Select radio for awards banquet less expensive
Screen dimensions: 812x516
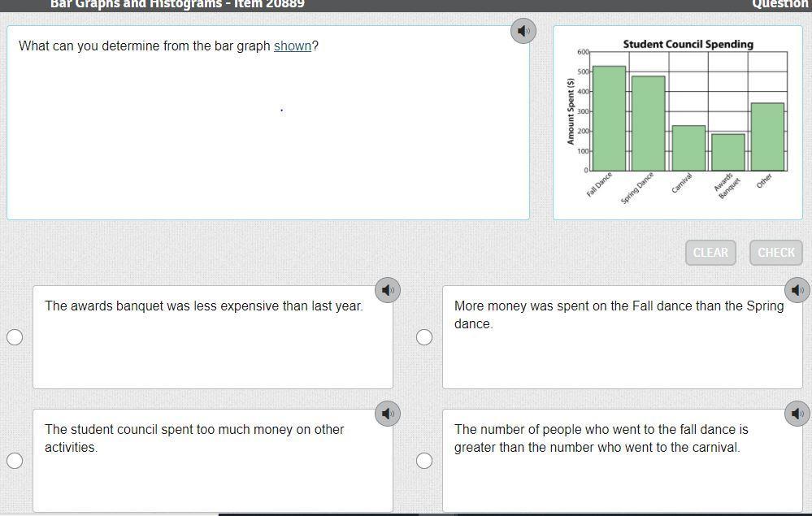(15, 337)
